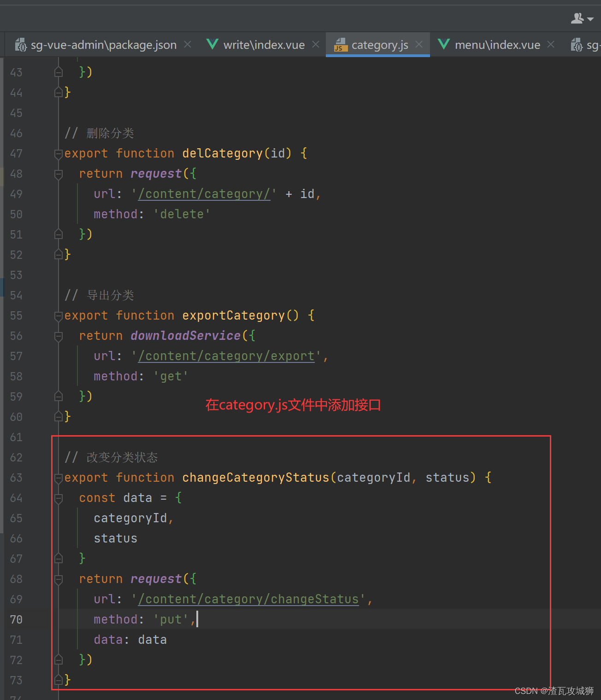The width and height of the screenshot is (601, 700).
Task: Click fold end marker at line 44
Action: [59, 93]
